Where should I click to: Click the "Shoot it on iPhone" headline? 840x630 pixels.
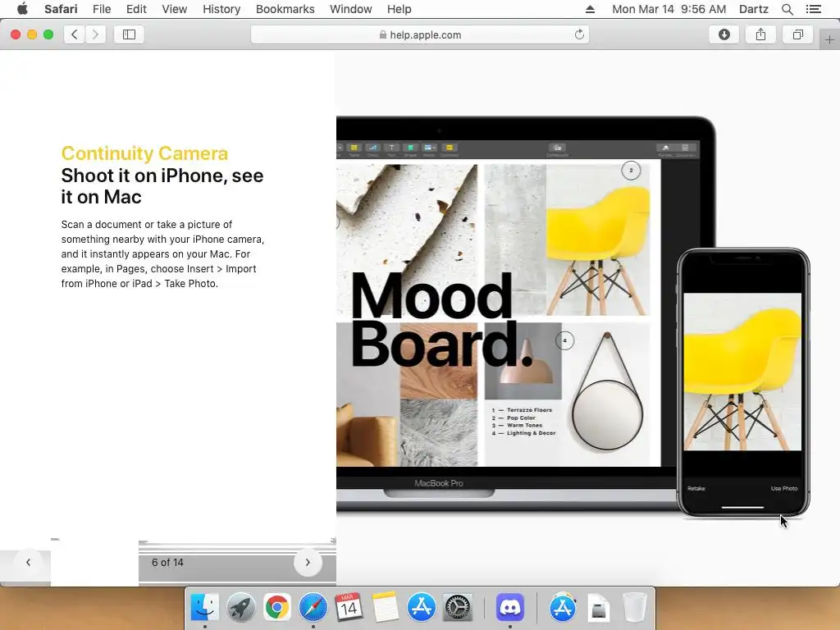click(162, 186)
